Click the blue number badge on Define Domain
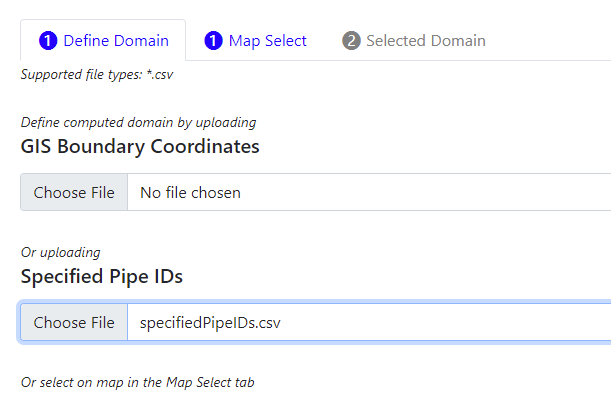The image size is (611, 405). [48, 41]
